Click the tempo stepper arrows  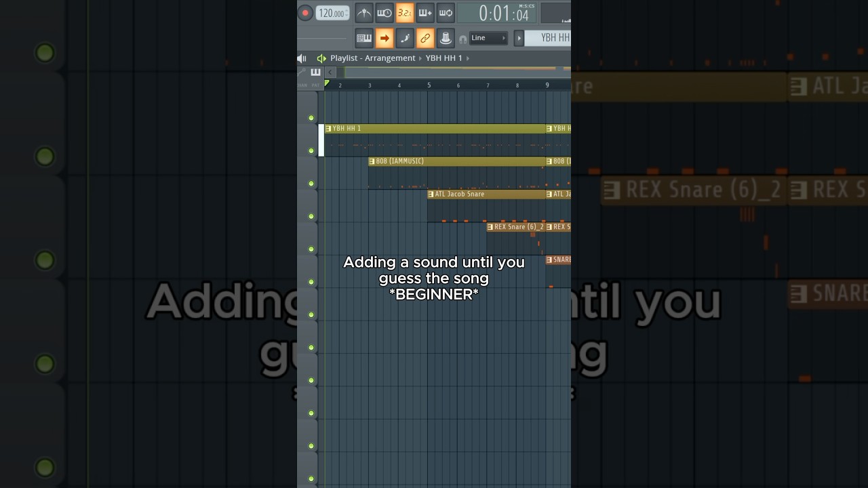click(x=347, y=13)
